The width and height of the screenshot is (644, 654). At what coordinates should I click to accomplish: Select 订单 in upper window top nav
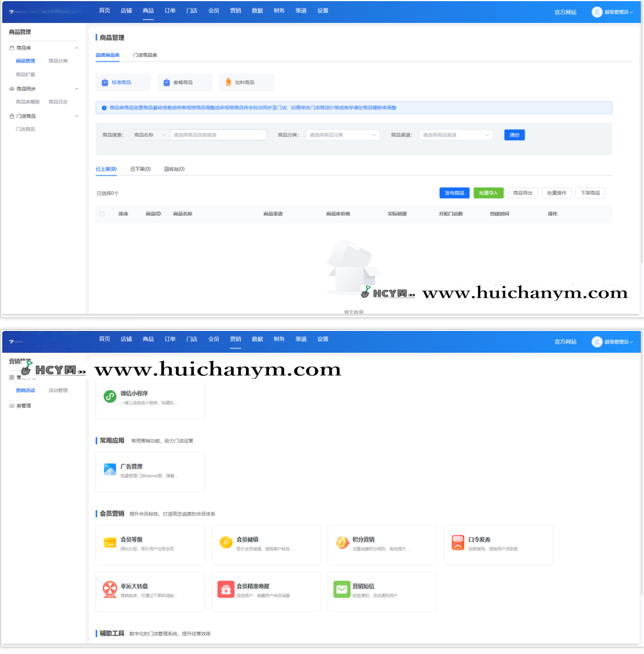170,11
